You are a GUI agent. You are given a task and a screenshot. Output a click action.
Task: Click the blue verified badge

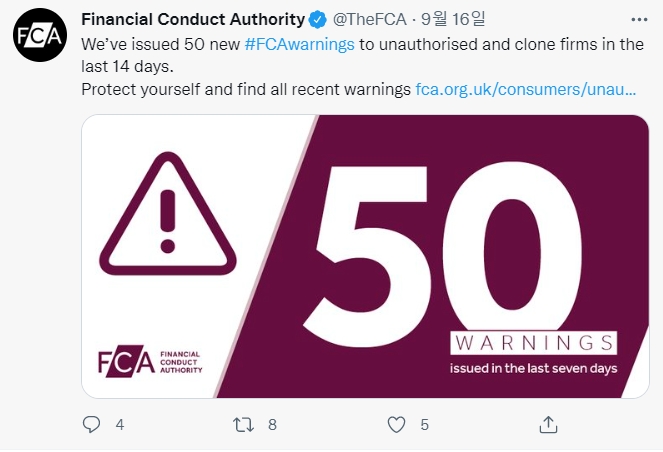pos(318,19)
